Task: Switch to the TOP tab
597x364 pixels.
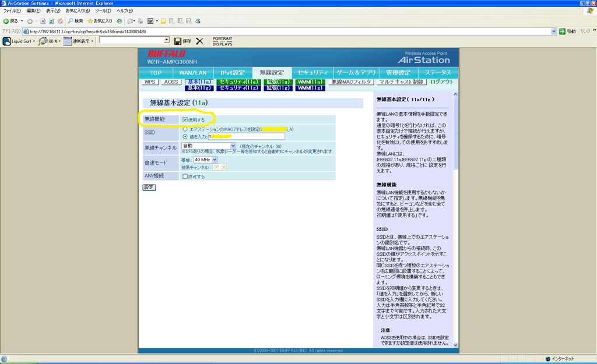Action: pyautogui.click(x=155, y=73)
